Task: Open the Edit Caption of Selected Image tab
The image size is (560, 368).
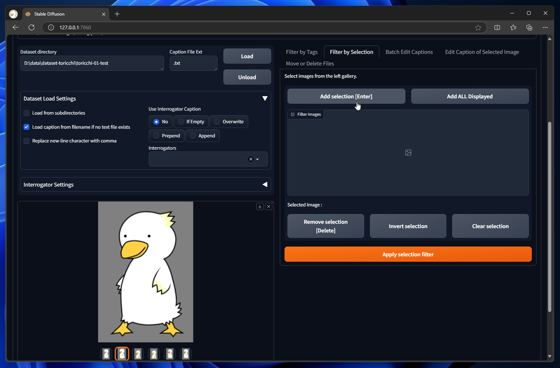Action: pyautogui.click(x=482, y=52)
